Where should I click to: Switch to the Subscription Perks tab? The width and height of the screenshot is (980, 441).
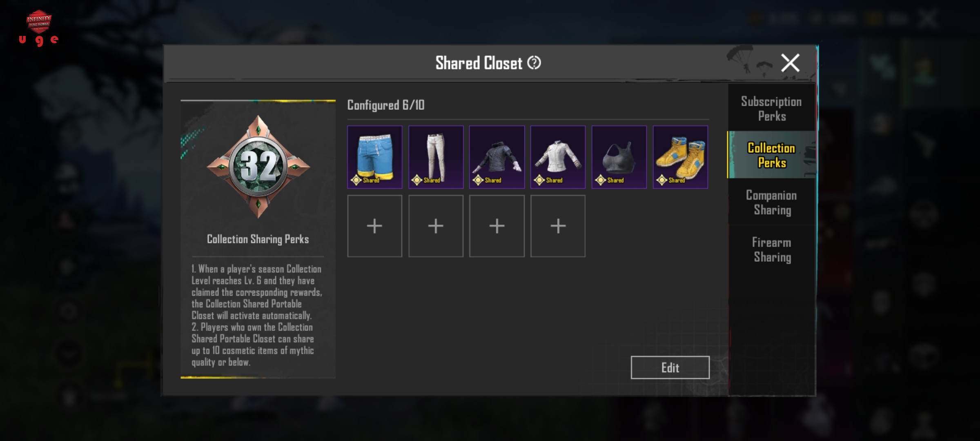click(x=771, y=109)
